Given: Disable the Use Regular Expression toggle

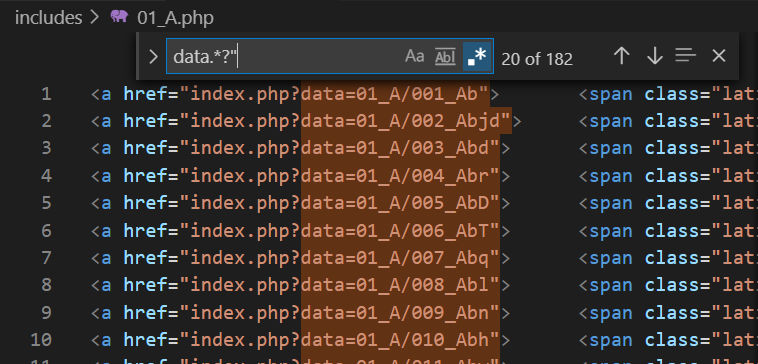Looking at the screenshot, I should tap(477, 57).
